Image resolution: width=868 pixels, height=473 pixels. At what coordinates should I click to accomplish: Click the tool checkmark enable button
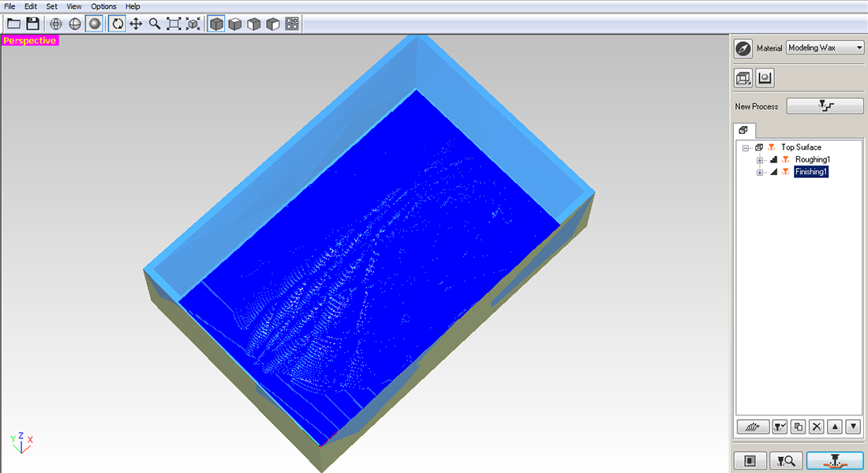coord(780,426)
